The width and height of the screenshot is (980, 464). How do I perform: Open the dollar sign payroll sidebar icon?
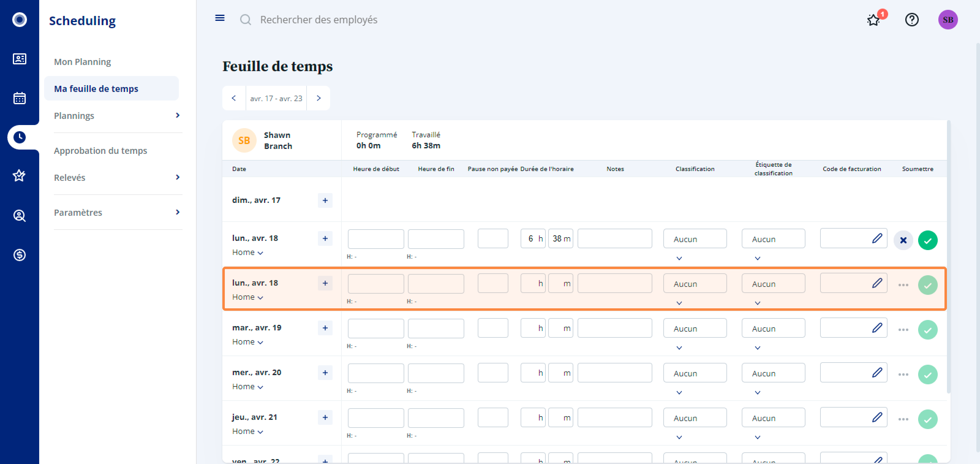[x=19, y=255]
